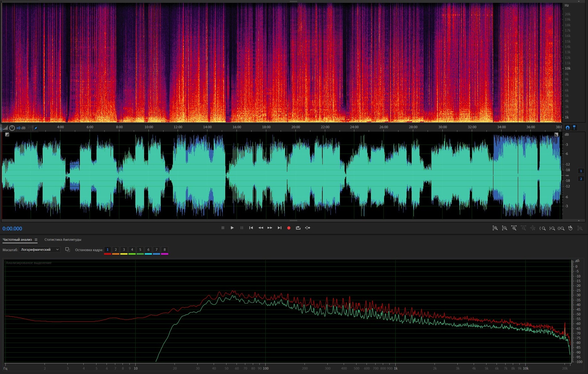Screen dimensions: 588x374
Task: Open the Частотный анализ panel menu
Action: [36, 240]
